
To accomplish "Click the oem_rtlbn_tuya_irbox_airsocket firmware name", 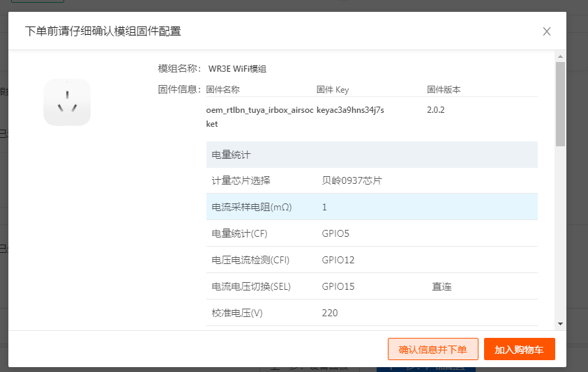I will 260,116.
